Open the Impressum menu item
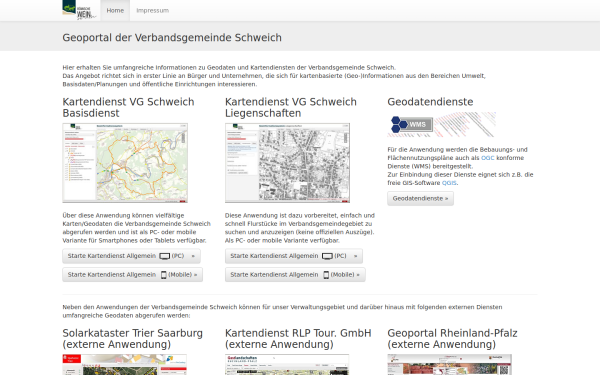This screenshot has height=375, width=600. pos(152,10)
